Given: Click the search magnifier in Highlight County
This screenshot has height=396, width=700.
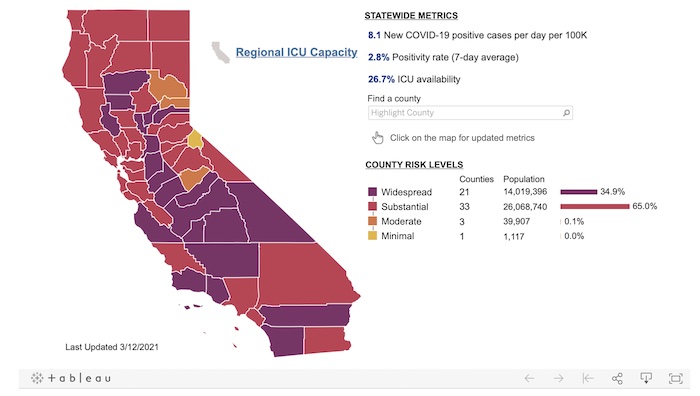Looking at the screenshot, I should pos(566,113).
